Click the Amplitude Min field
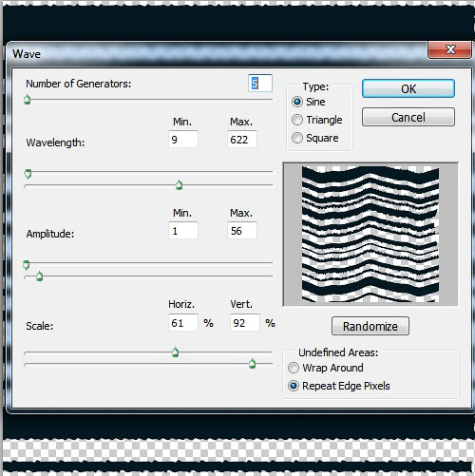This screenshot has width=475, height=476. [183, 231]
